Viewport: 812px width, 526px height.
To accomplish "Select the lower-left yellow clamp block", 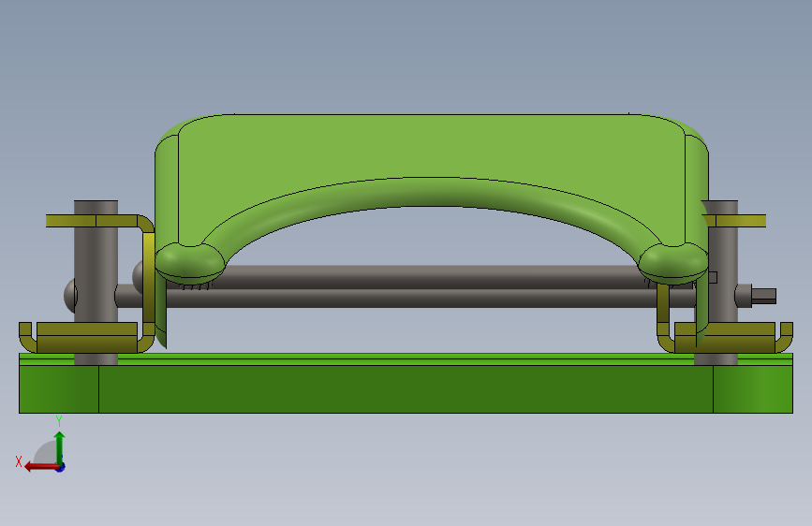I will [x=87, y=337].
